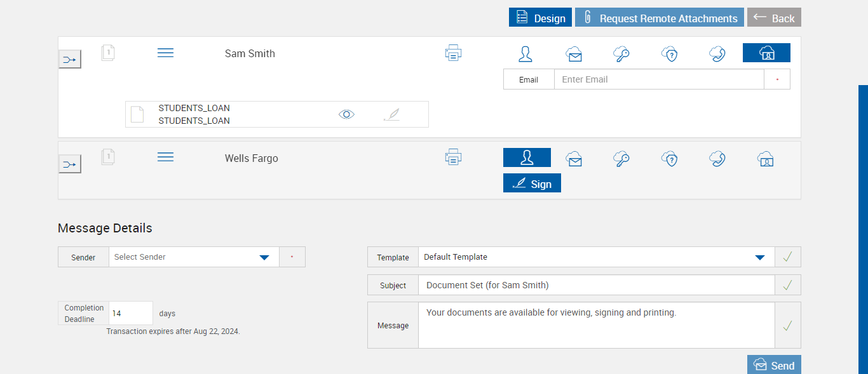
Task: Click Sam Smith's printer icon
Action: click(x=453, y=53)
